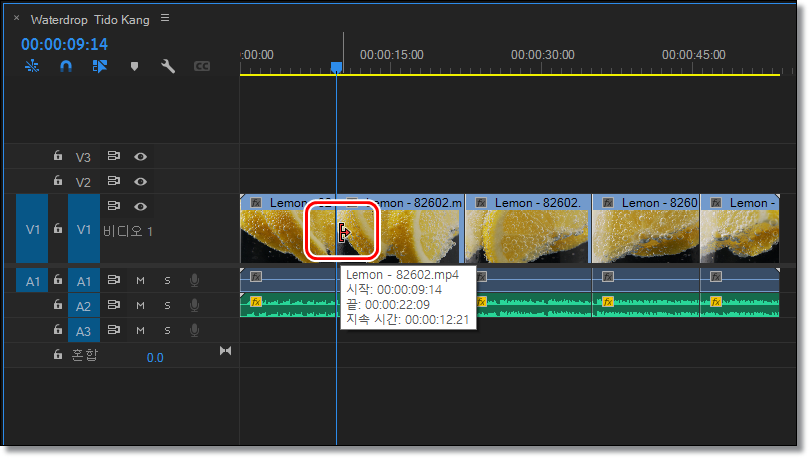
Task: Toggle Snap in timeline magnet icon
Action: (x=66, y=66)
